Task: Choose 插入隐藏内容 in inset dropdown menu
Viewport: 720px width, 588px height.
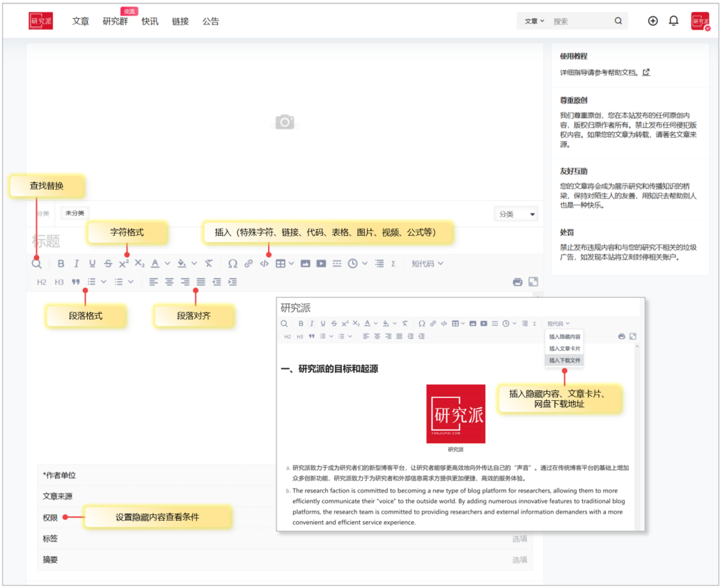Action: tap(564, 337)
